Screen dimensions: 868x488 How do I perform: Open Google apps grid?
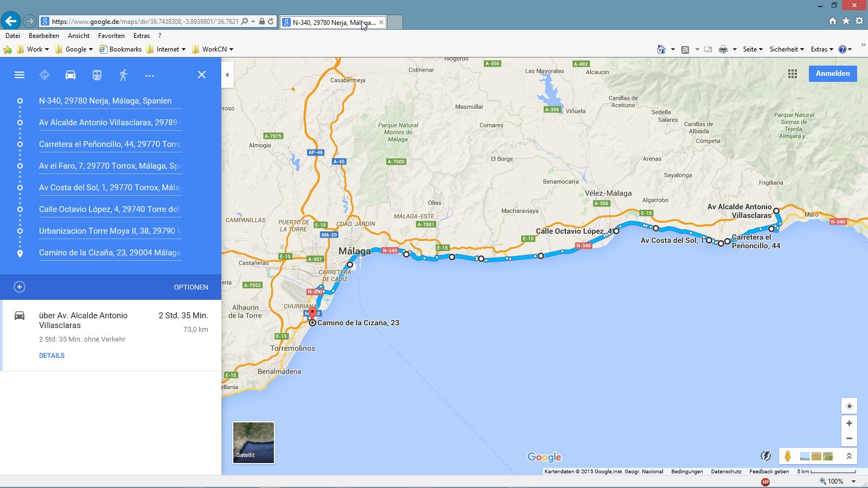793,74
